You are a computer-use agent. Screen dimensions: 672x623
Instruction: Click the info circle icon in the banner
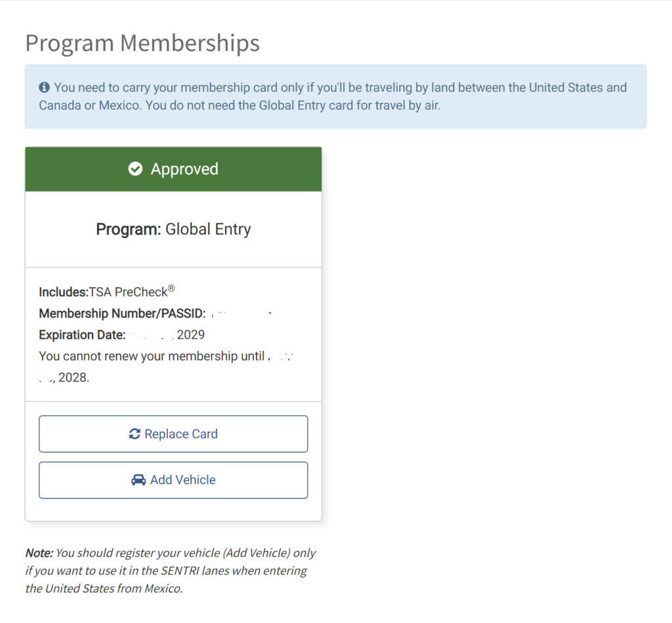[45, 87]
